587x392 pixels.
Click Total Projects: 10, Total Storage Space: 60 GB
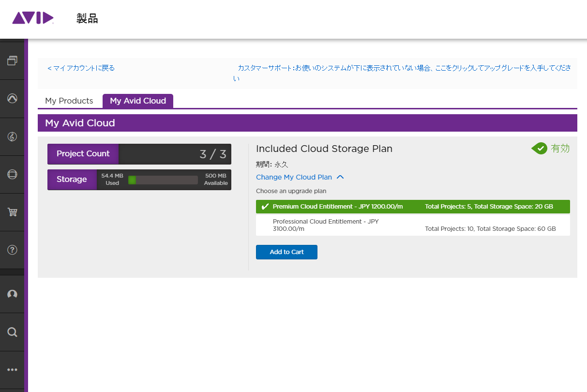tap(490, 228)
